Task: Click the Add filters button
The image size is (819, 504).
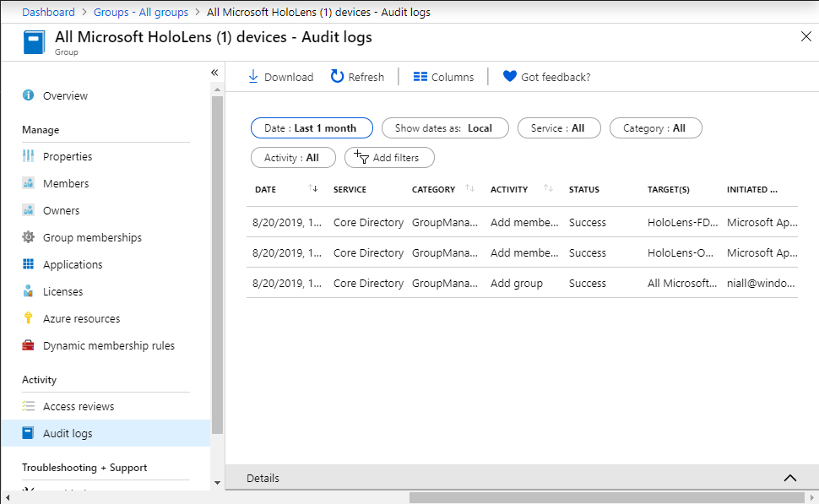Action: (389, 158)
